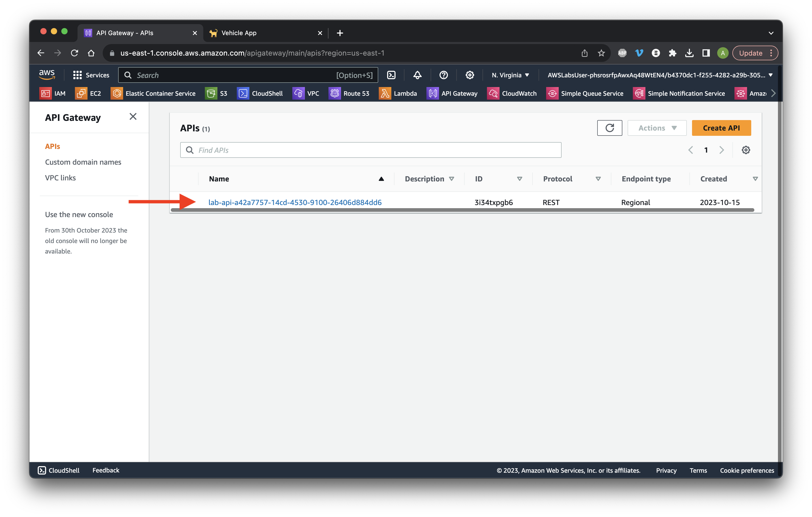Screen dimensions: 812x517
Task: Open the notifications bell
Action: (x=418, y=75)
